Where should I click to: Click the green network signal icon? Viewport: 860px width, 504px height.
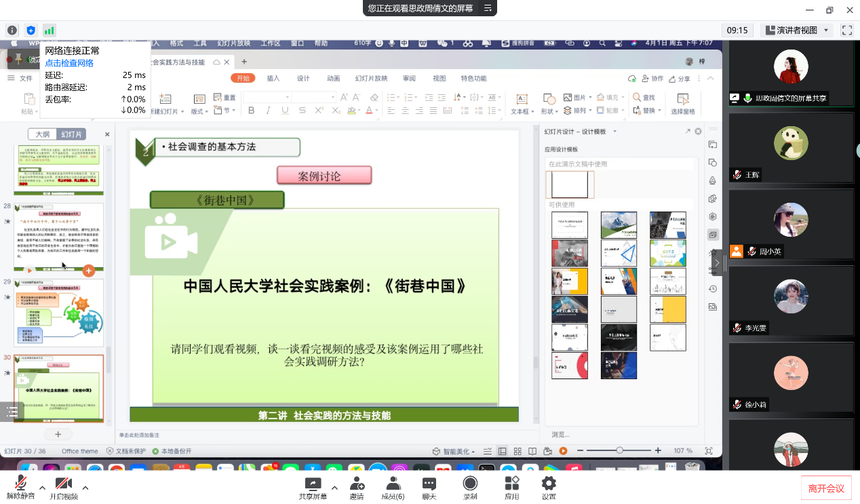[49, 31]
